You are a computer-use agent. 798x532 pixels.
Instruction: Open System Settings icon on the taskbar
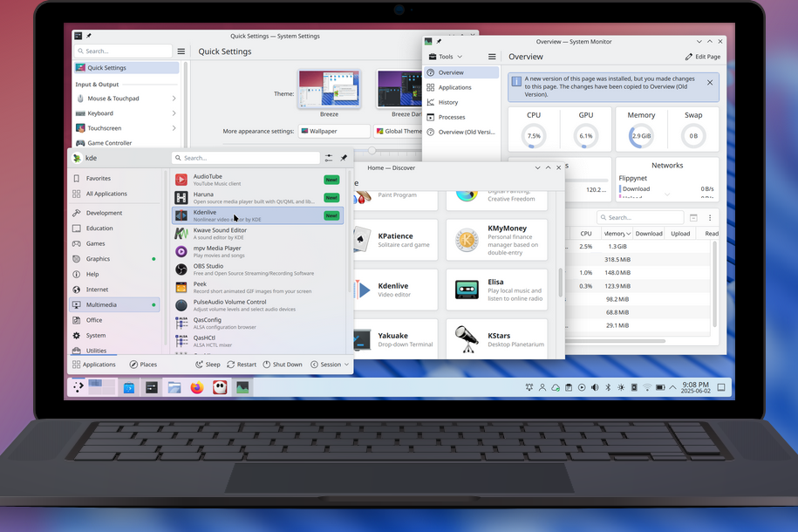(152, 388)
